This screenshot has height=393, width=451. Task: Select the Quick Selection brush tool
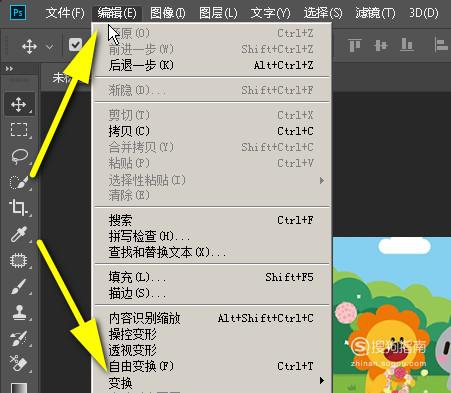click(x=19, y=182)
